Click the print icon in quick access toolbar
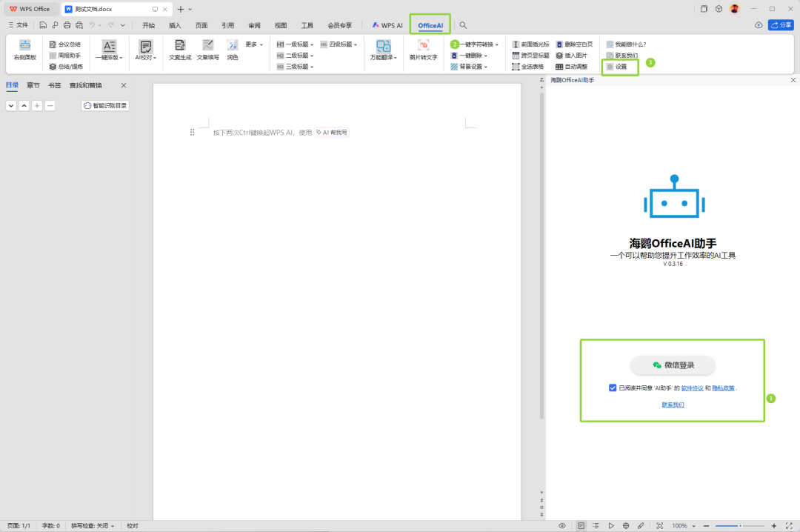This screenshot has height=532, width=800. tap(67, 25)
